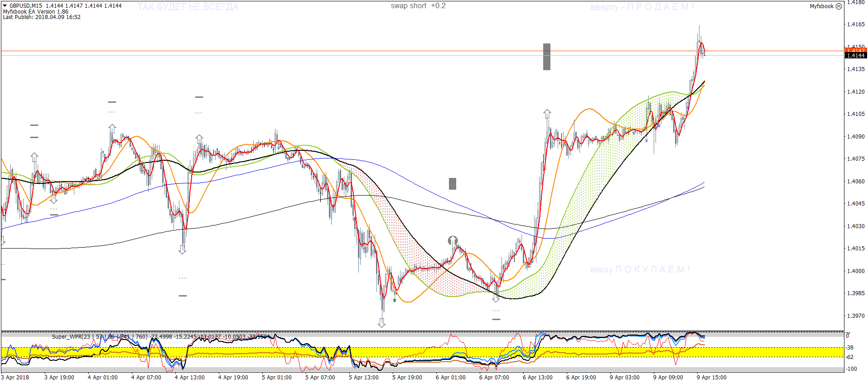Click the 4 Apr 19:00 time axis label
The width and height of the screenshot is (868, 383).
[x=233, y=378]
